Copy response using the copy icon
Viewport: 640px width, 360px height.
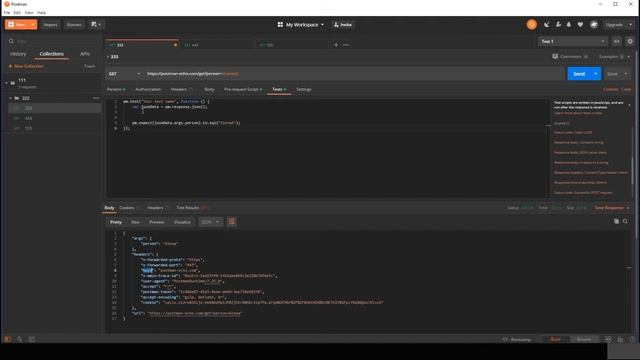coord(616,221)
